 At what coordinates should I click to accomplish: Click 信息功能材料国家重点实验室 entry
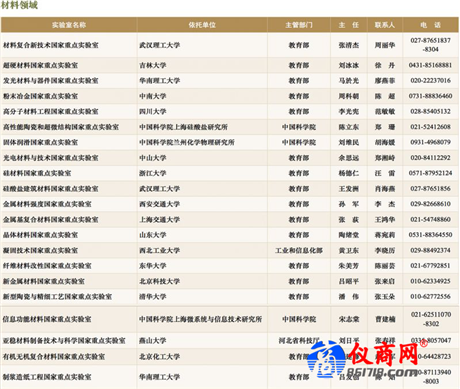(x=47, y=319)
